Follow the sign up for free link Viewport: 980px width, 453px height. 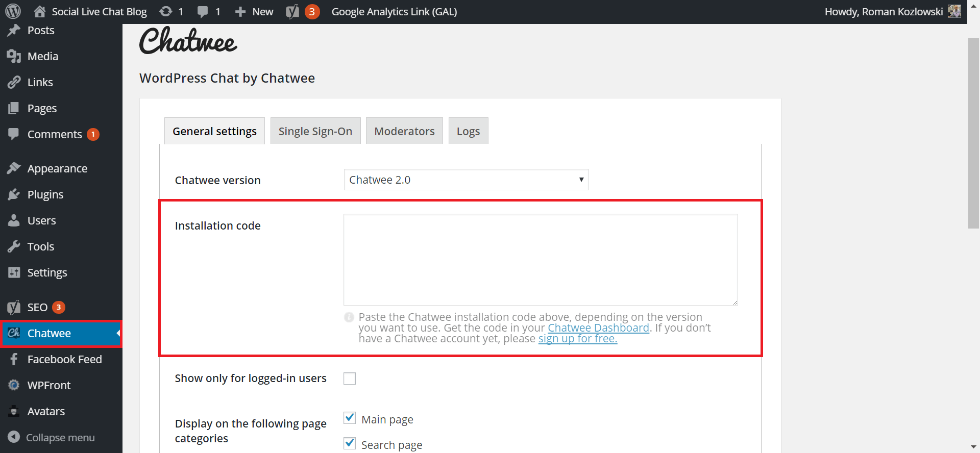578,338
